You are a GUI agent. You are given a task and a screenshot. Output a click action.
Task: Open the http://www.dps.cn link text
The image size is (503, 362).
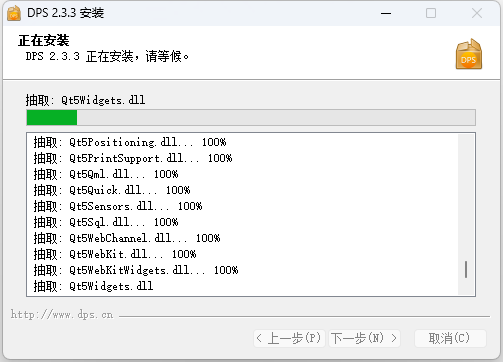click(62, 315)
